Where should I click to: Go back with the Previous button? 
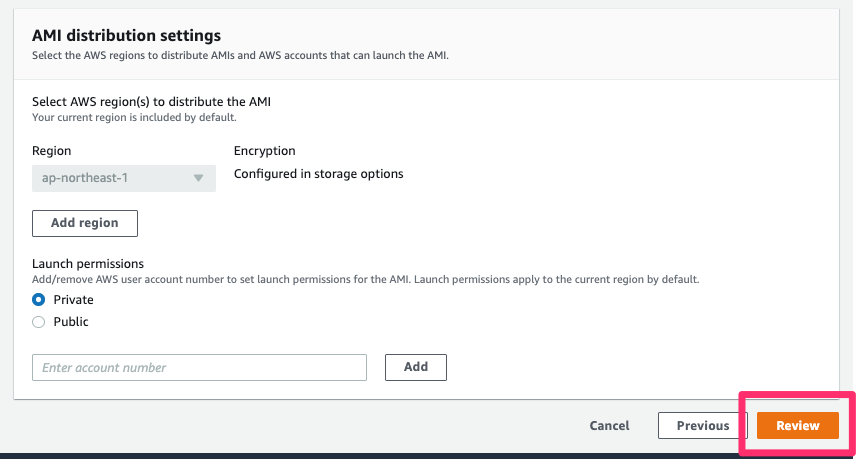click(703, 426)
